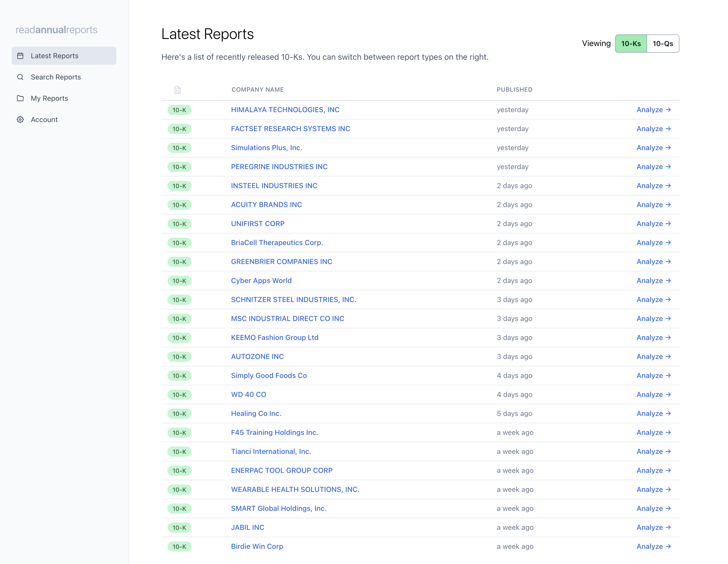
Task: Analyze the Cyber Apps World report
Action: click(x=653, y=280)
